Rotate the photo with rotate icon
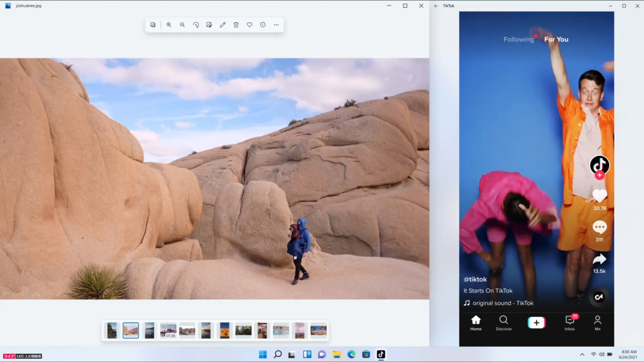 point(196,25)
